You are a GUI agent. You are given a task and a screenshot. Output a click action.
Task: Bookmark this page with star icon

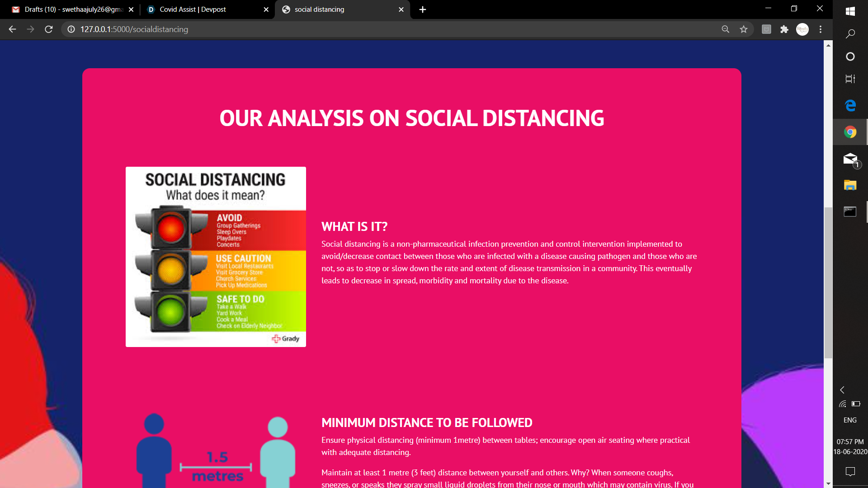coord(744,29)
